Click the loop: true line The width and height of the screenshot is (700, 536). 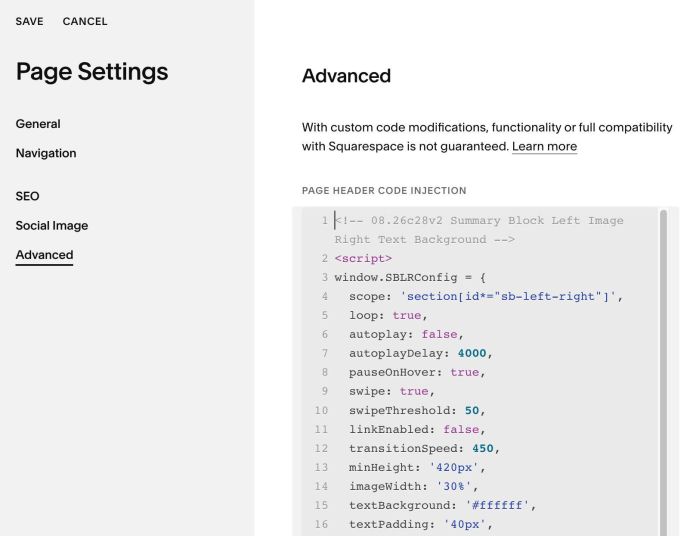388,316
